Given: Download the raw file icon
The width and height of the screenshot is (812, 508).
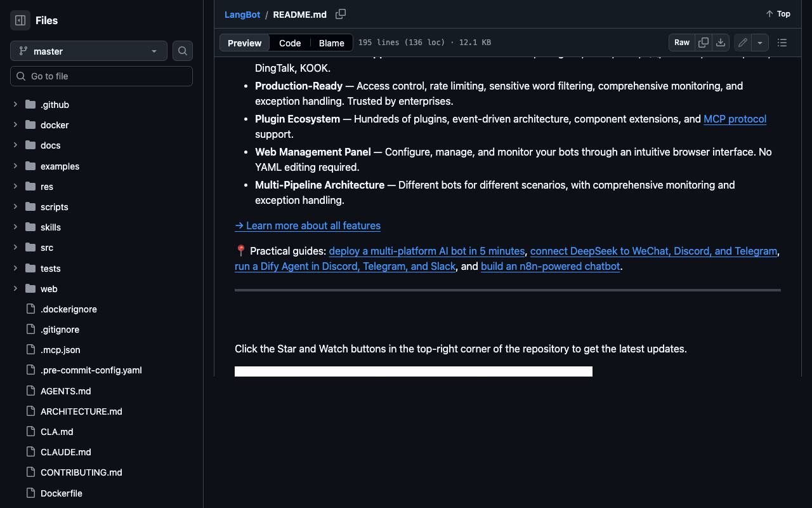Looking at the screenshot, I should coord(721,43).
